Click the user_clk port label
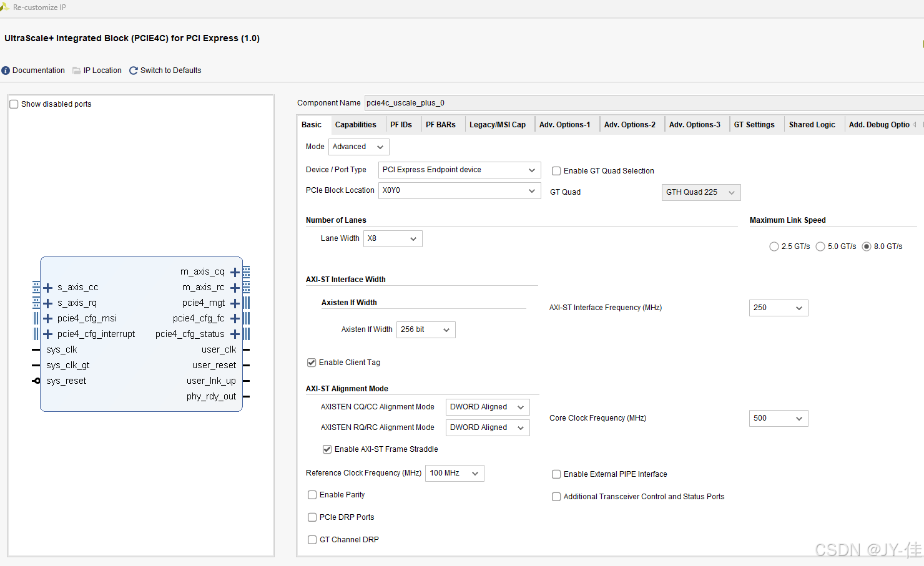Screen dimensions: 924x566 (x=219, y=350)
